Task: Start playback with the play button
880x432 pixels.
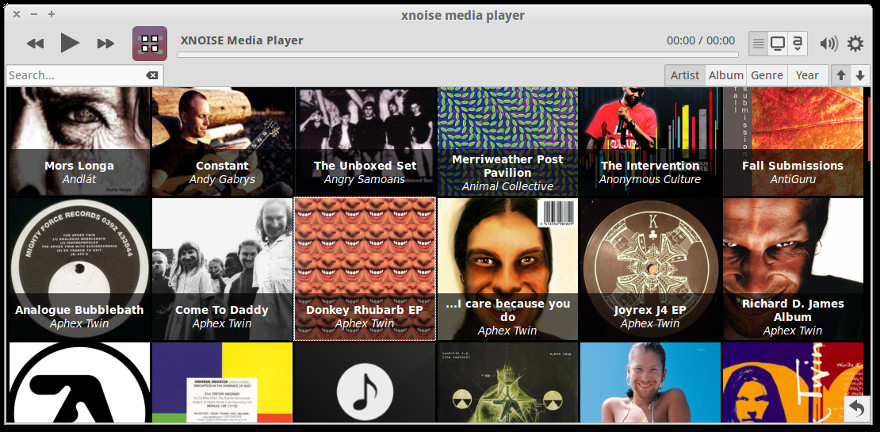Action: click(70, 43)
